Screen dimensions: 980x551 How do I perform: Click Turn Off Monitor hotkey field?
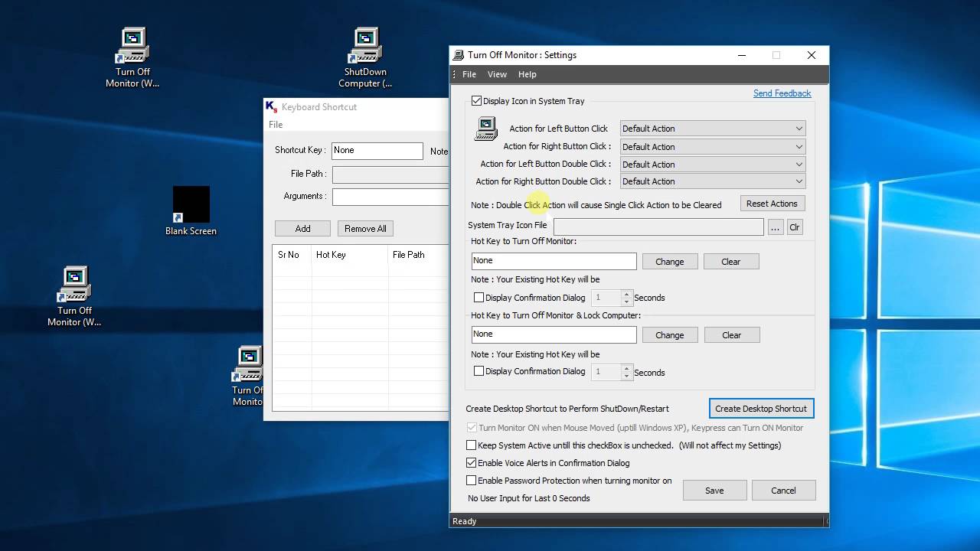point(554,261)
